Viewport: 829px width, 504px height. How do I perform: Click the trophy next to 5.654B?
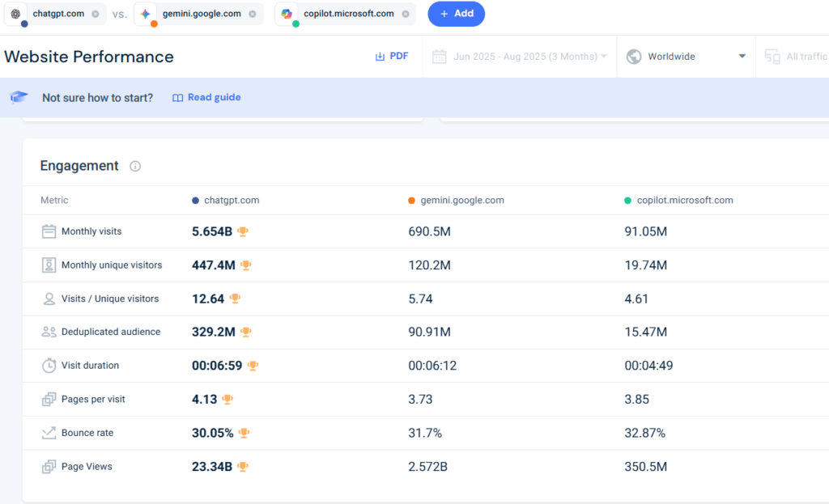point(243,231)
